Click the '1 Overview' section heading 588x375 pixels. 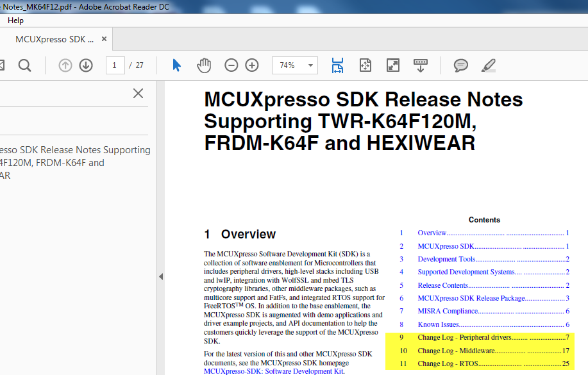click(x=240, y=235)
